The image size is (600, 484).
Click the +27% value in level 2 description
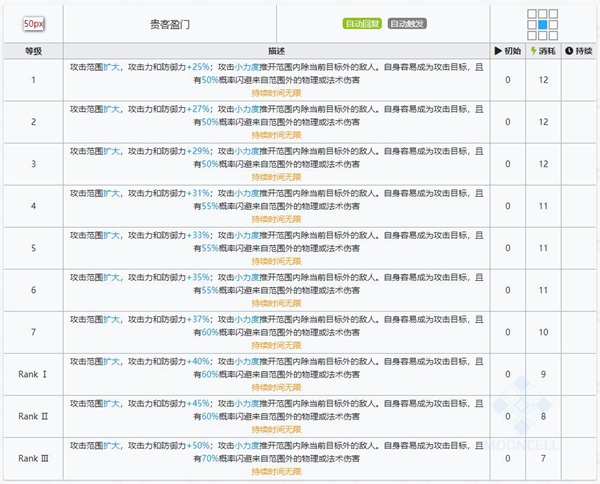coord(198,109)
